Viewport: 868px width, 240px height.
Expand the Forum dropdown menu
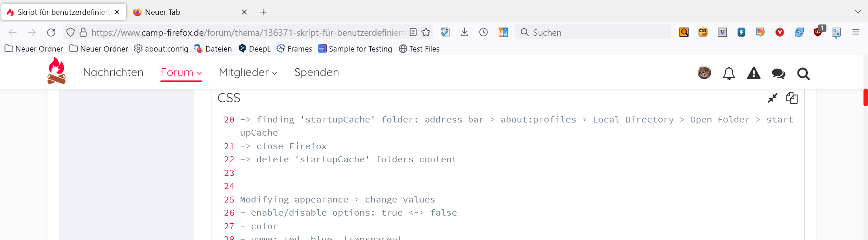coord(181,72)
